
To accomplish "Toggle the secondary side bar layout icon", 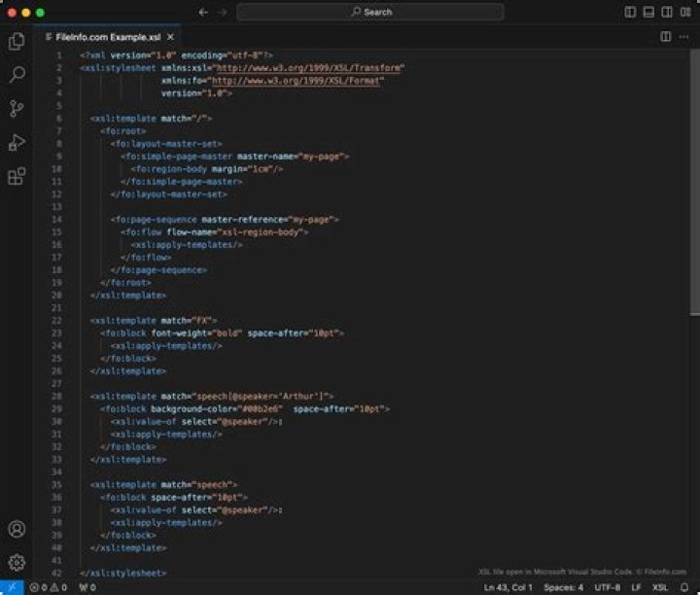I will [667, 12].
